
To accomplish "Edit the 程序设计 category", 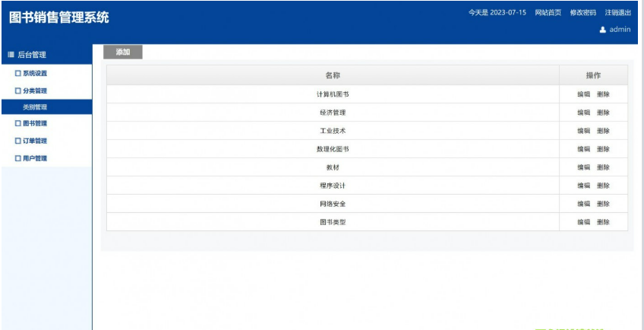I will (x=583, y=186).
